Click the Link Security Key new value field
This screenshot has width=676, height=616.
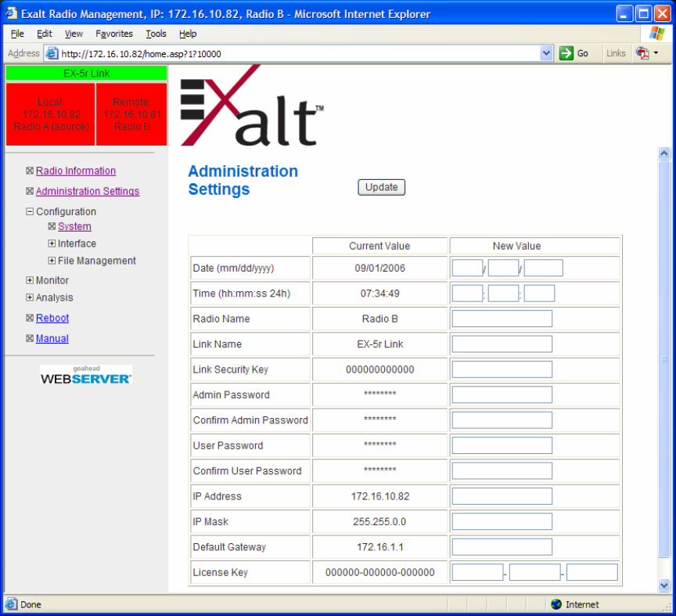[502, 369]
